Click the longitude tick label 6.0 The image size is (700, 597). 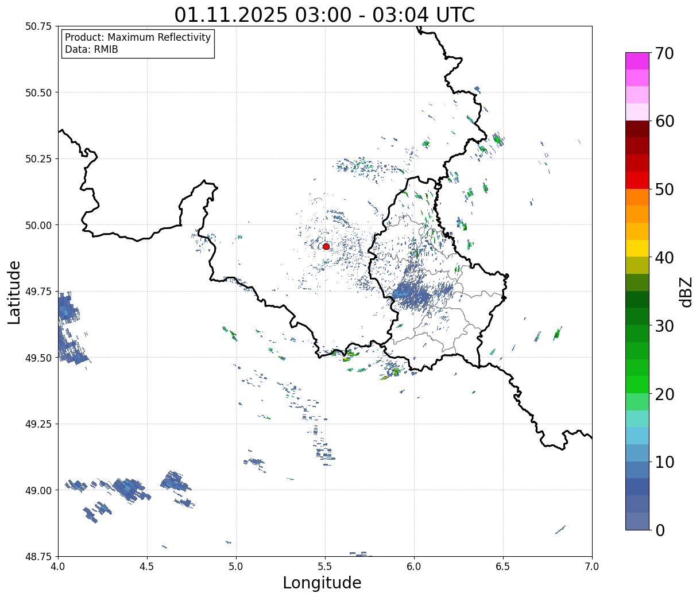pos(414,567)
